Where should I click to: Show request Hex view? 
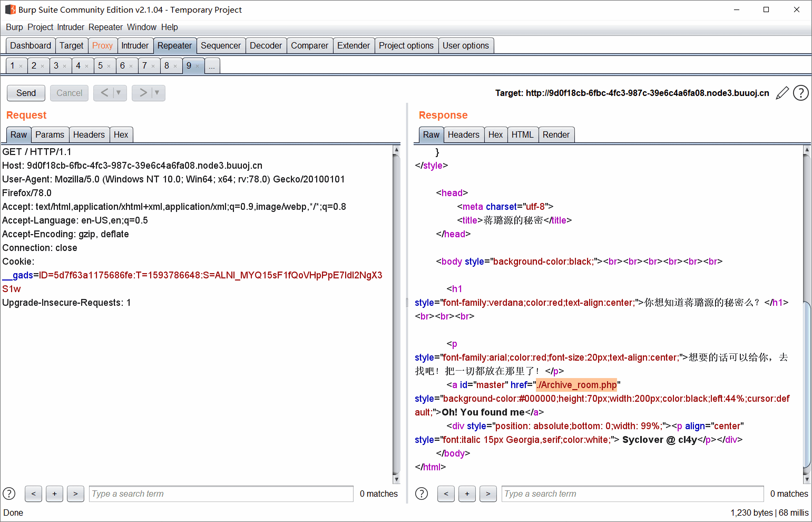tap(121, 135)
